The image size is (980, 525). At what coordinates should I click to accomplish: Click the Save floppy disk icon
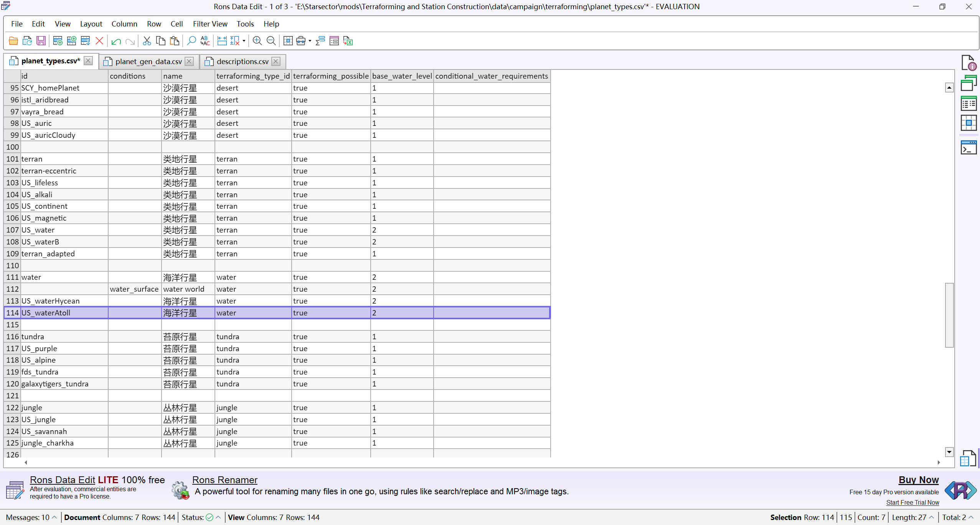pos(41,41)
